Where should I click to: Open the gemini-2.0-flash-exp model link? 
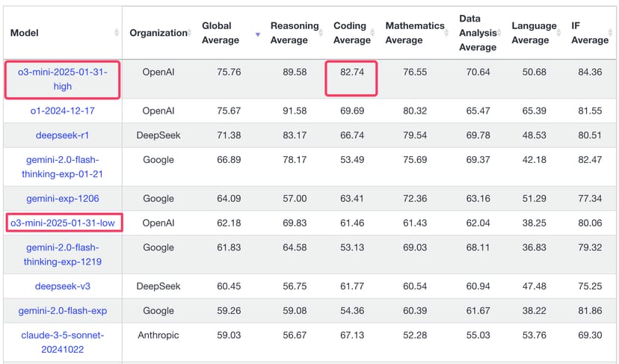tap(62, 310)
